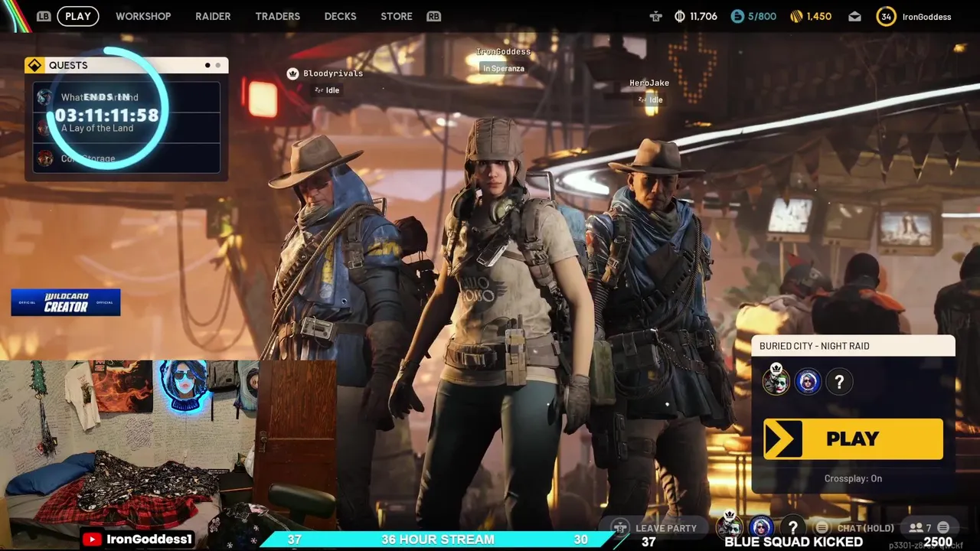Click the coins currency icon beside 11,706
This screenshot has width=980, height=551.
(x=679, y=16)
